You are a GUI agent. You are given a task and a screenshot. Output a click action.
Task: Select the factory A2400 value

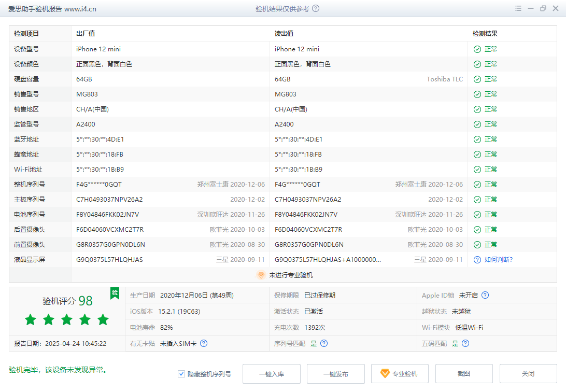tap(86, 124)
